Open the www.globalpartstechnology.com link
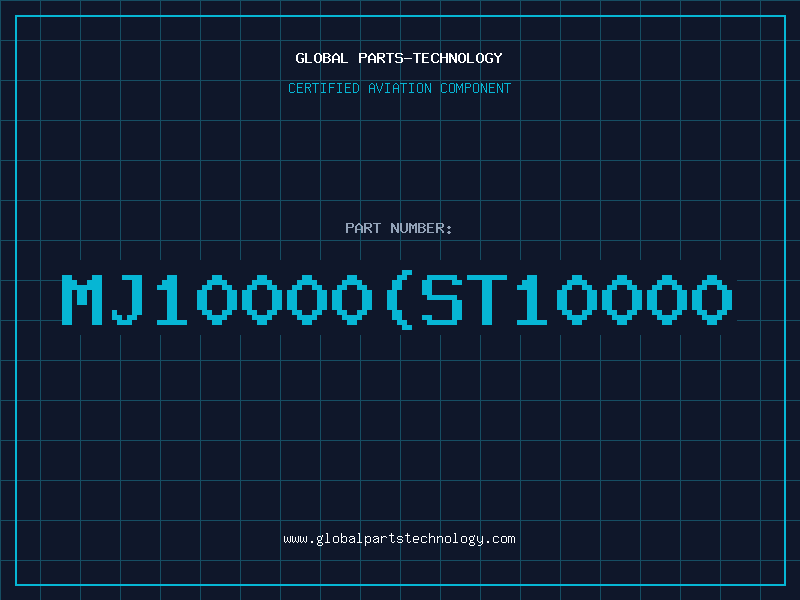The width and height of the screenshot is (800, 600). point(399,539)
